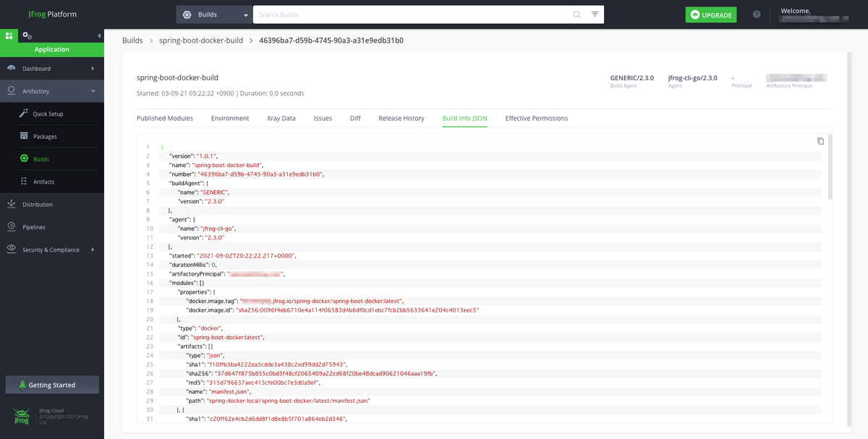Screen dimensions: 868x439
Task: Click the build Started date text
Action: coord(184,93)
